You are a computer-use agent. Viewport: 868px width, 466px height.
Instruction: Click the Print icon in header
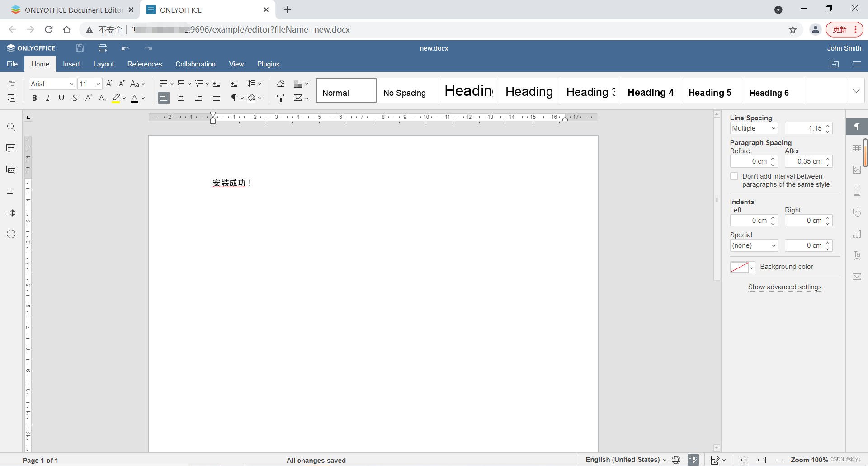[x=103, y=48]
